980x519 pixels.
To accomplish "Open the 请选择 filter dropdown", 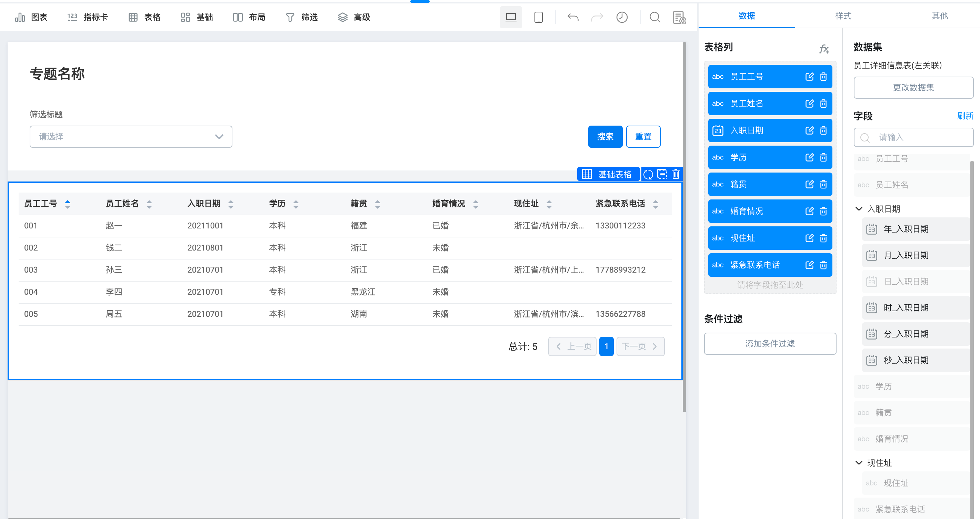I will point(131,137).
